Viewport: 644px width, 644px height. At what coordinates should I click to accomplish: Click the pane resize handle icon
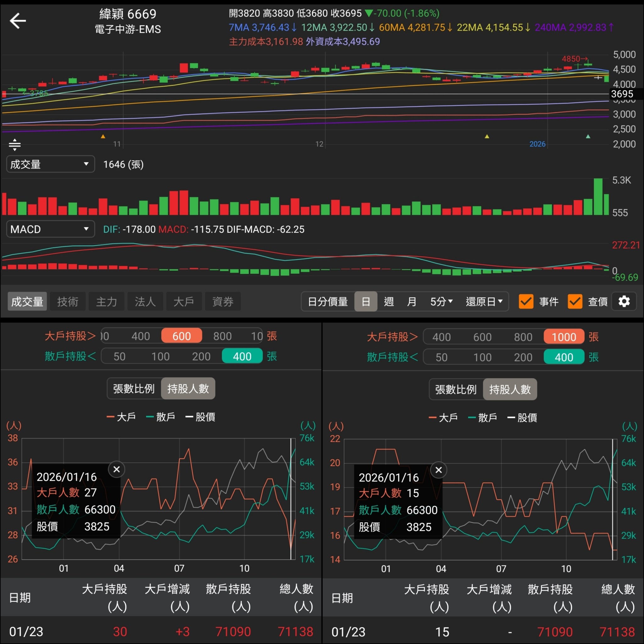point(15,145)
